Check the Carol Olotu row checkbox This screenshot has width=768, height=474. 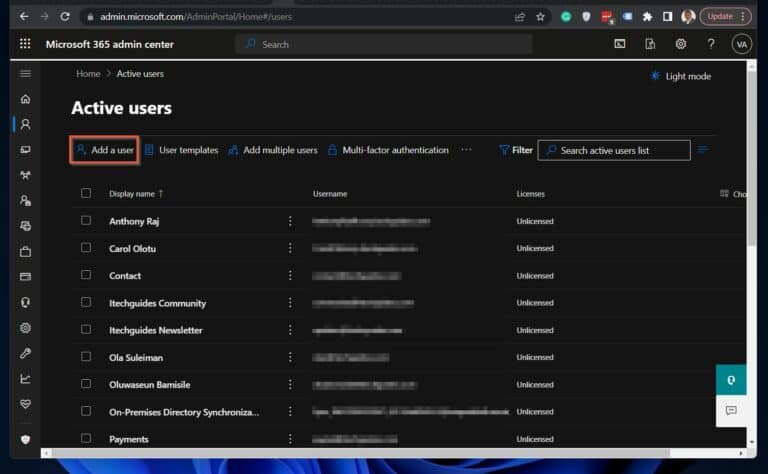point(86,248)
